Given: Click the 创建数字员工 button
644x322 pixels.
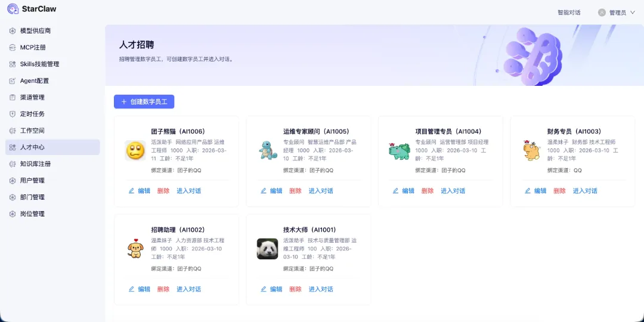Looking at the screenshot, I should click(144, 102).
